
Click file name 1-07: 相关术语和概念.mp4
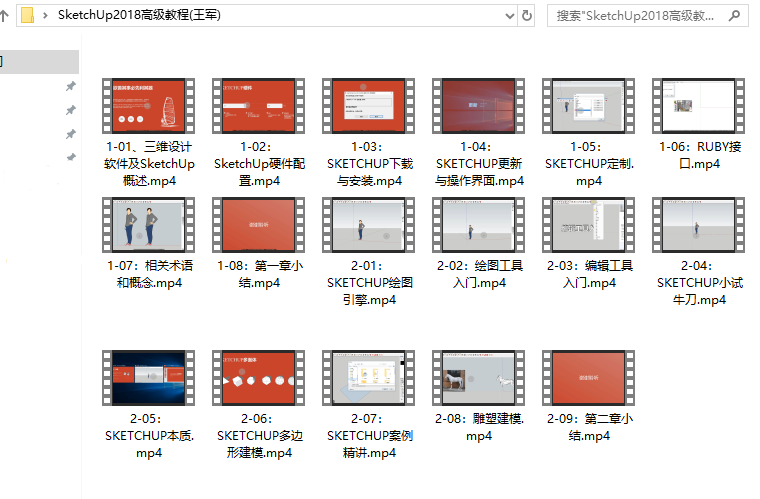point(149,274)
